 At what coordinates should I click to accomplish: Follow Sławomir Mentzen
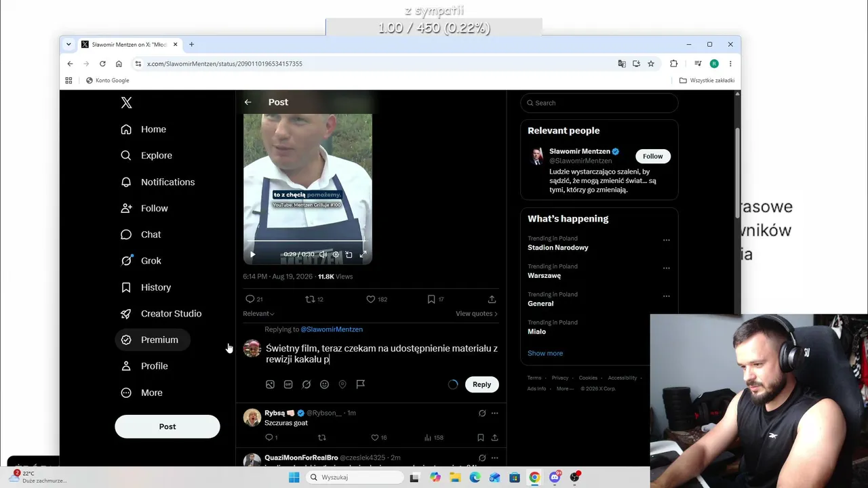click(x=653, y=156)
